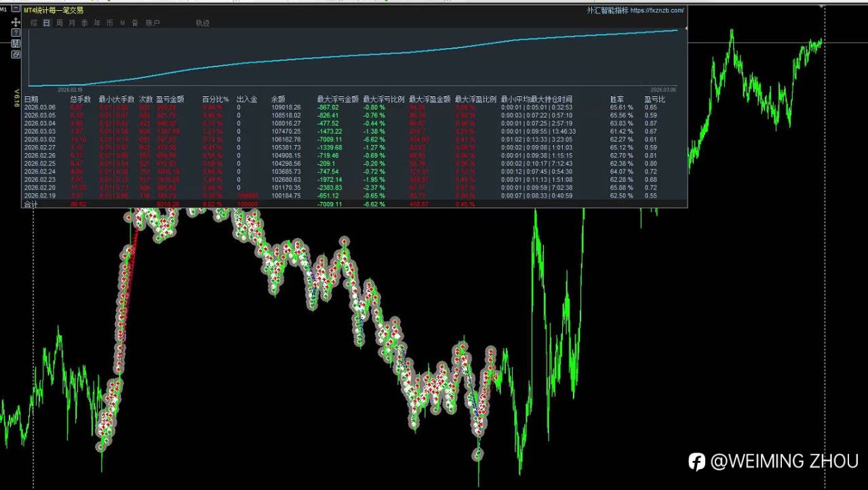Click holding time 0:00:01 | 0:09:55 | 13:46:33

point(539,131)
